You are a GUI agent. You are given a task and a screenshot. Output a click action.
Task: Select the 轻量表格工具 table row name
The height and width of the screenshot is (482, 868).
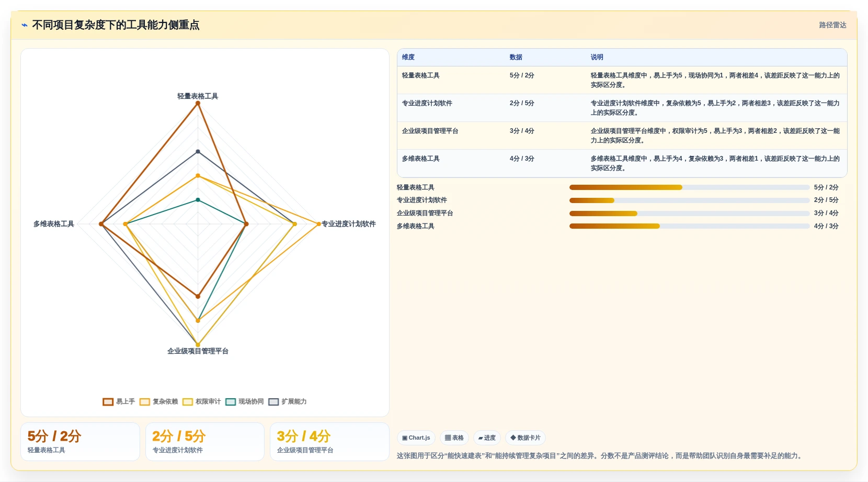(421, 75)
